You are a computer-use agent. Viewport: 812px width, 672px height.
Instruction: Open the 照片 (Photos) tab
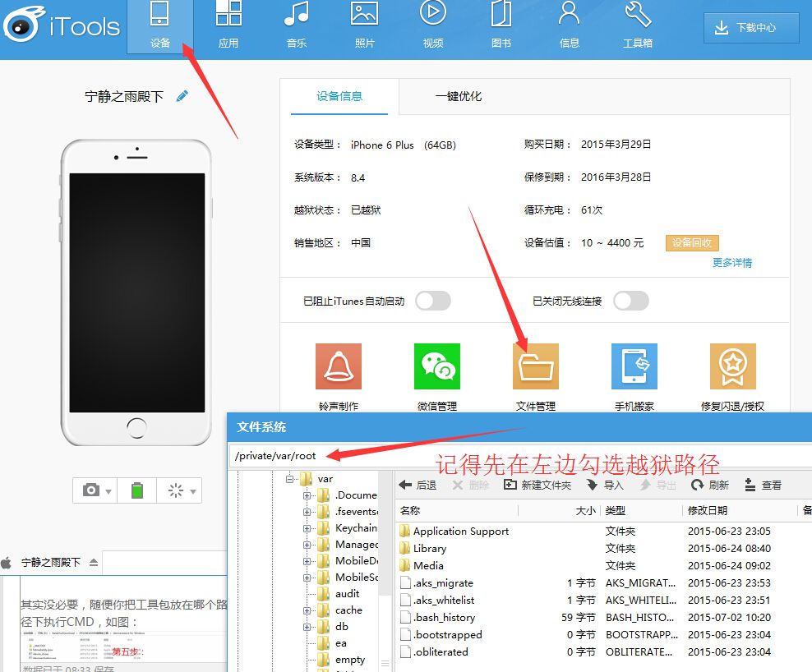(x=365, y=26)
